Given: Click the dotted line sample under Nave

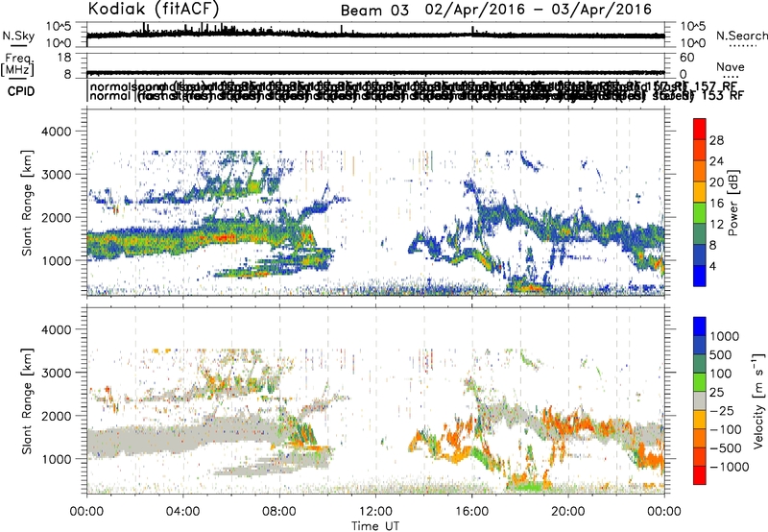Looking at the screenshot, I should 731,77.
